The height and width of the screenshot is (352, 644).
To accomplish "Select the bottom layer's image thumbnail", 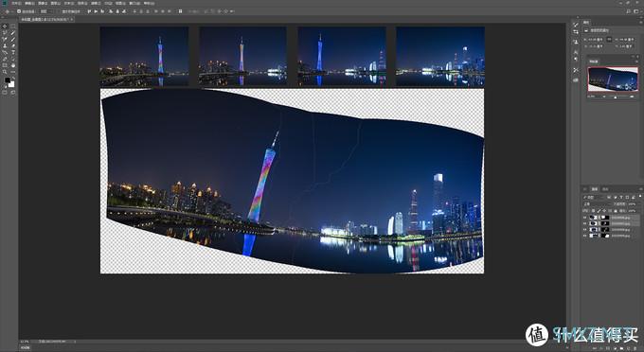I will (594, 236).
